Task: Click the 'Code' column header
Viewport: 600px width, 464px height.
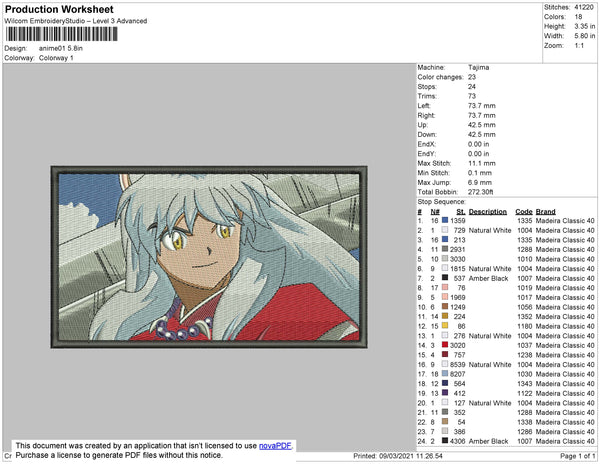Action: [524, 212]
